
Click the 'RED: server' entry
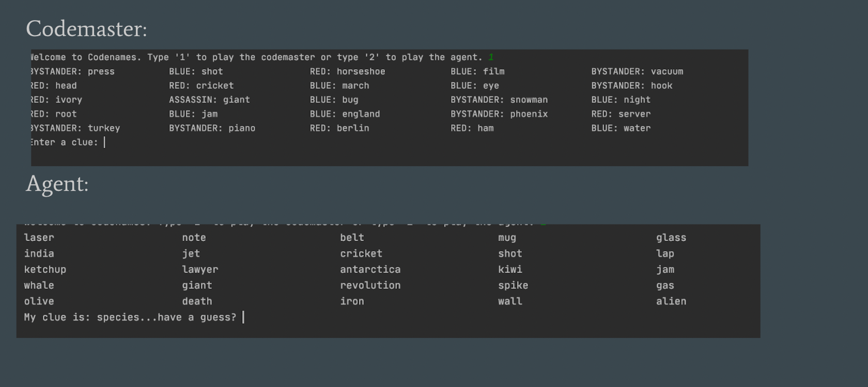coord(621,114)
